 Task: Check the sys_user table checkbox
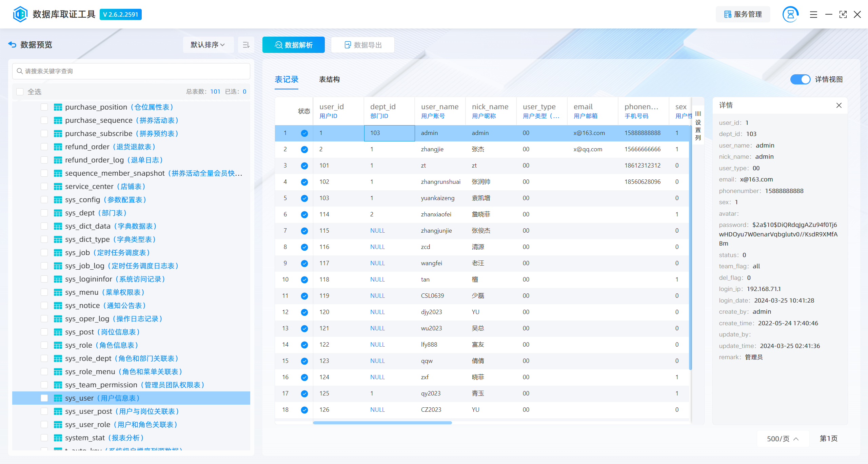click(x=44, y=398)
